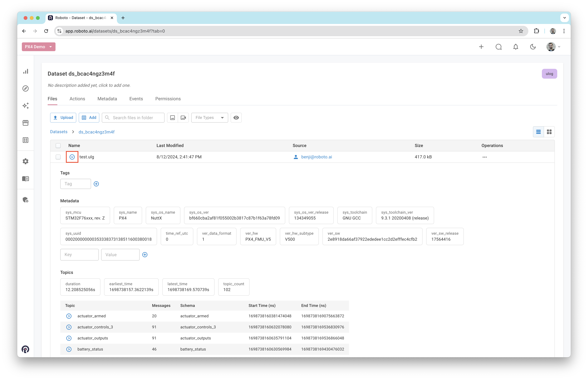This screenshot has height=380, width=588.
Task: Filter files by video camera icon
Action: tap(183, 118)
